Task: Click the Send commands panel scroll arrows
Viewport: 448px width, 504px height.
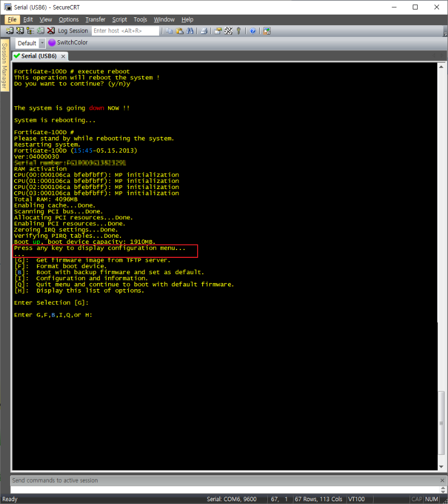Action: coord(443,489)
